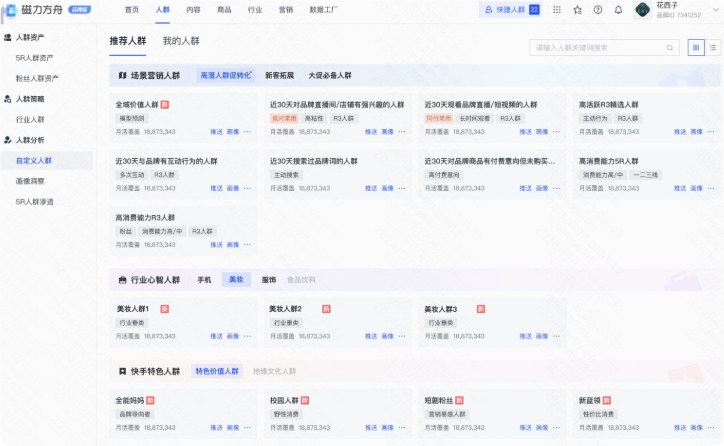Click the star favorites icon in header
Screen dimensions: 724x446
[x=578, y=10]
